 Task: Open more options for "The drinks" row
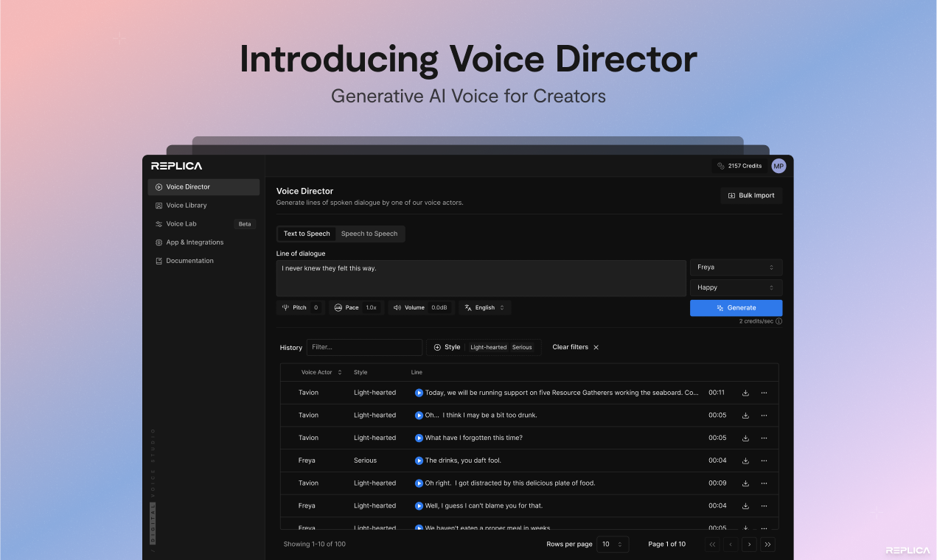(x=764, y=461)
